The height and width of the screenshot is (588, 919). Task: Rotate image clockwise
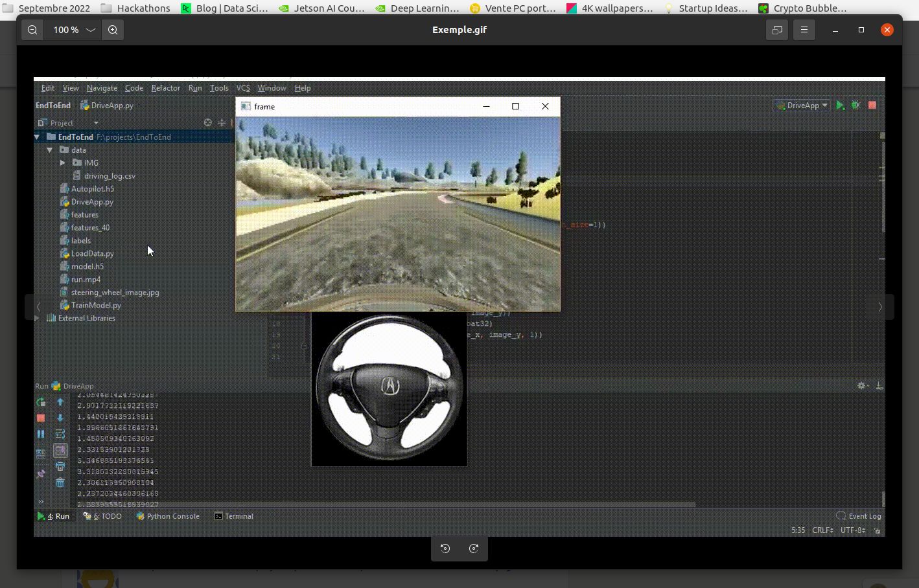point(474,548)
